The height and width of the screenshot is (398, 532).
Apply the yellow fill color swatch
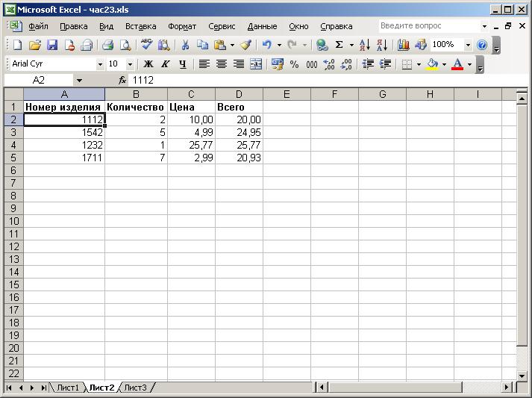point(432,63)
